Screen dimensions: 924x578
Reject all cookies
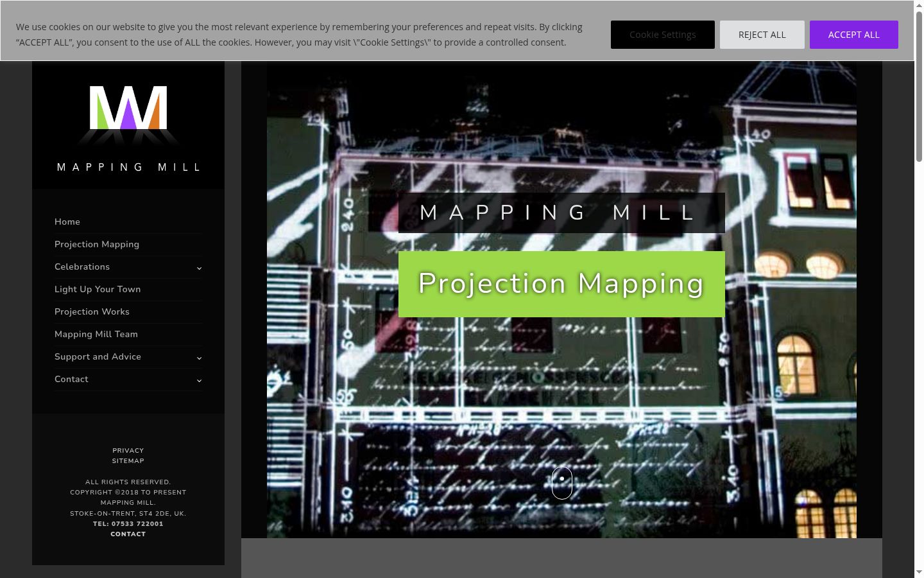[x=762, y=35]
